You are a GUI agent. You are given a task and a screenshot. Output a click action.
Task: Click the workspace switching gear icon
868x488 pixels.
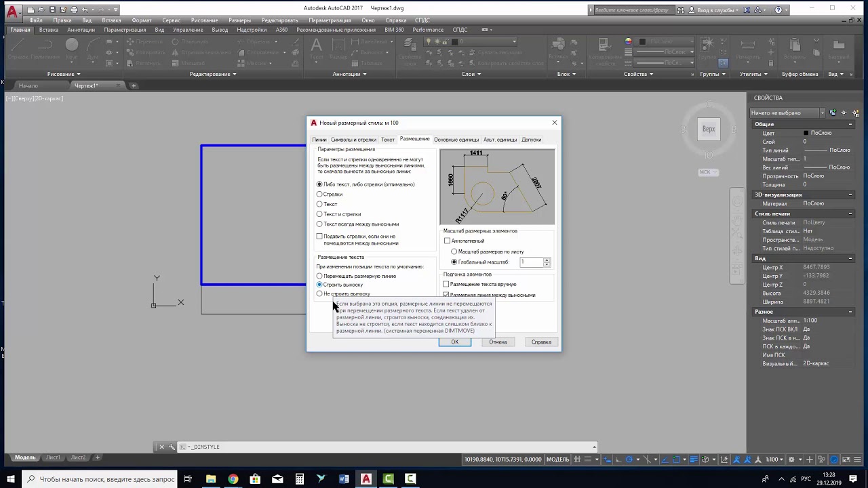791,460
